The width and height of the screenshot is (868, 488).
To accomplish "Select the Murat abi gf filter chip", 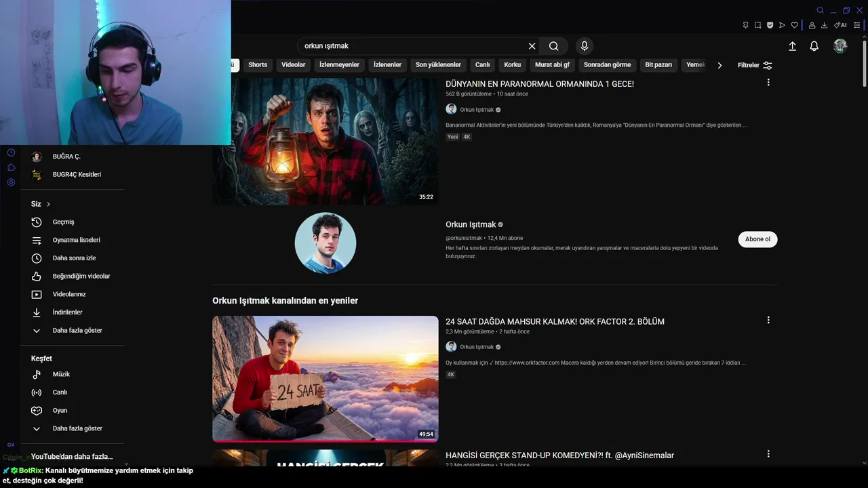I will tap(552, 65).
